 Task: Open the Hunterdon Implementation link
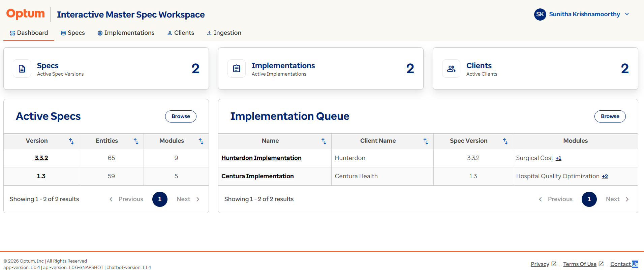[261, 158]
